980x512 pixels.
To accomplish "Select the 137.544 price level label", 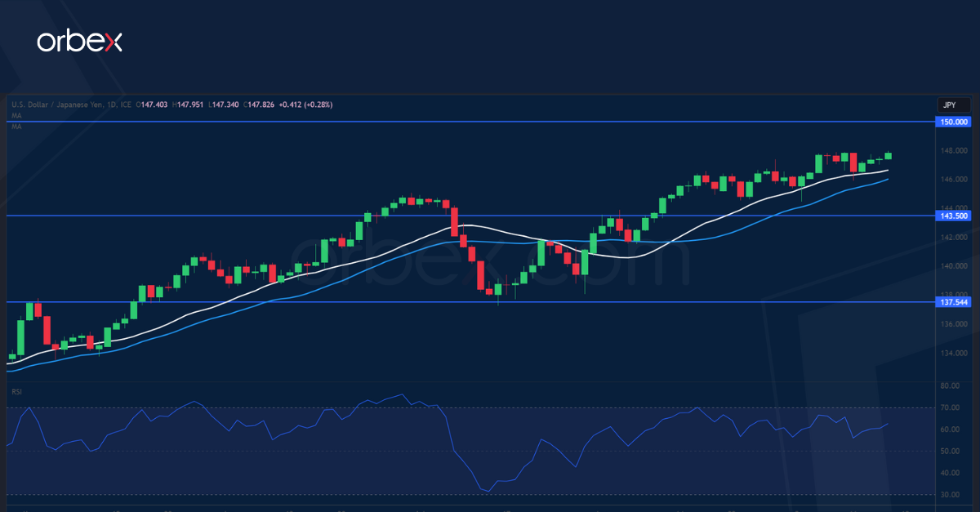I will [x=953, y=302].
